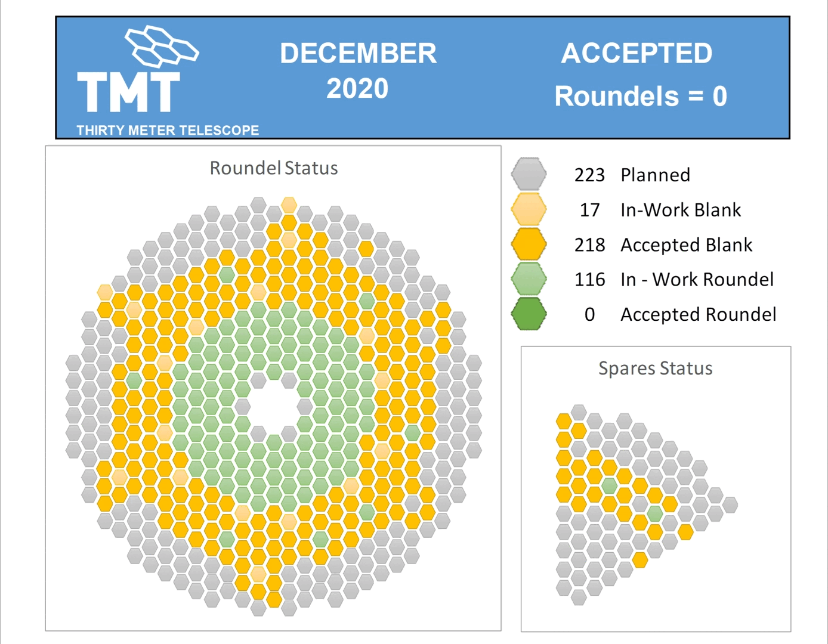Screen dimensions: 828x644
Task: Click the "ACCEPTED" heading in the banner
Action: pyautogui.click(x=637, y=54)
